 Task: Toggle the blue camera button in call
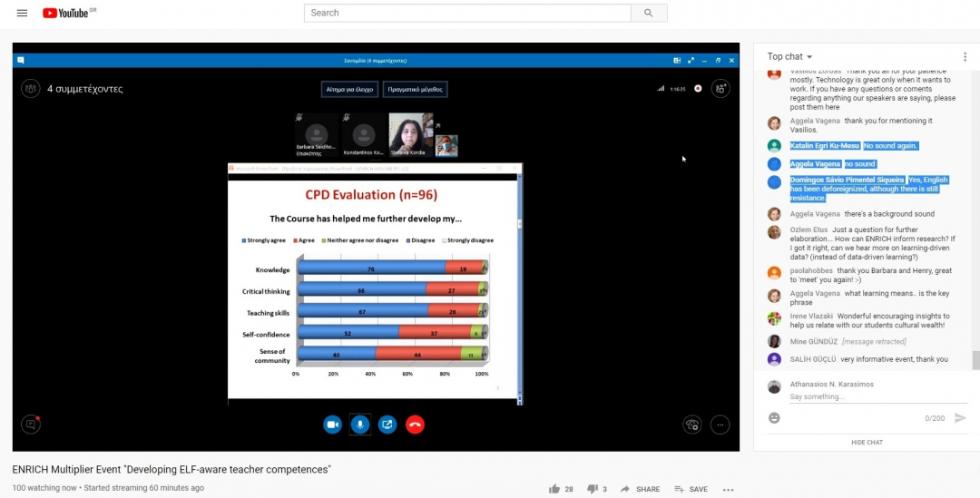point(333,424)
